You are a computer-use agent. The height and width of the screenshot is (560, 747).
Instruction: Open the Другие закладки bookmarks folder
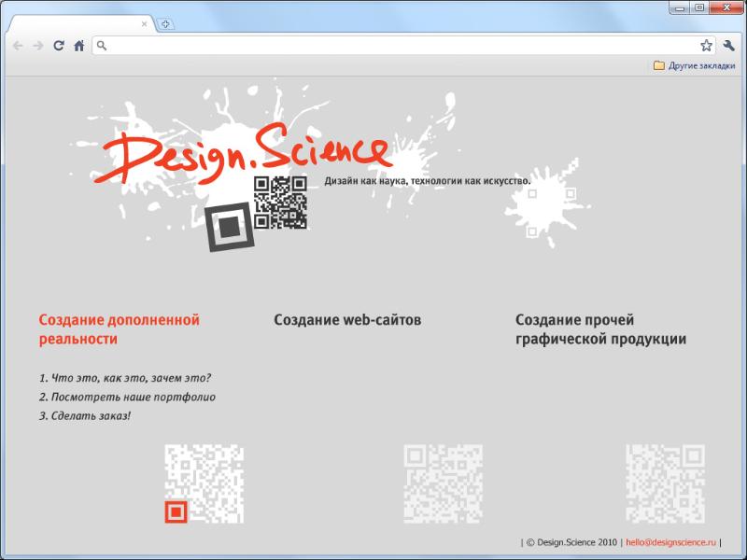(694, 65)
